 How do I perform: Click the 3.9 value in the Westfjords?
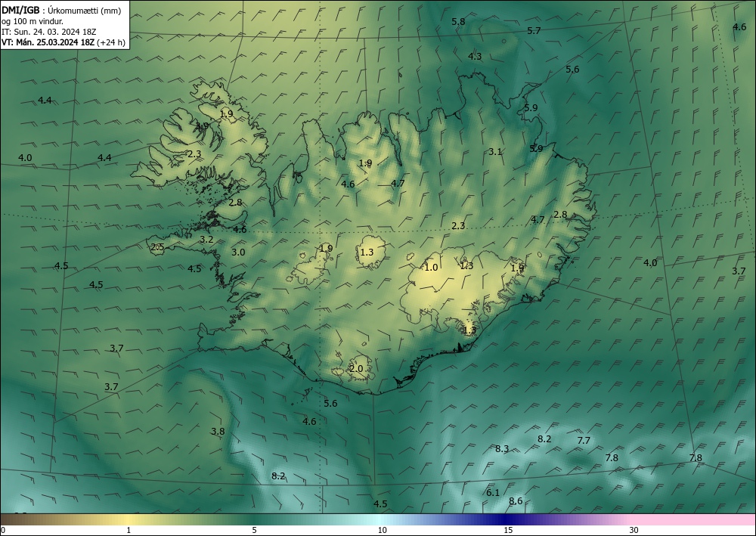point(202,125)
